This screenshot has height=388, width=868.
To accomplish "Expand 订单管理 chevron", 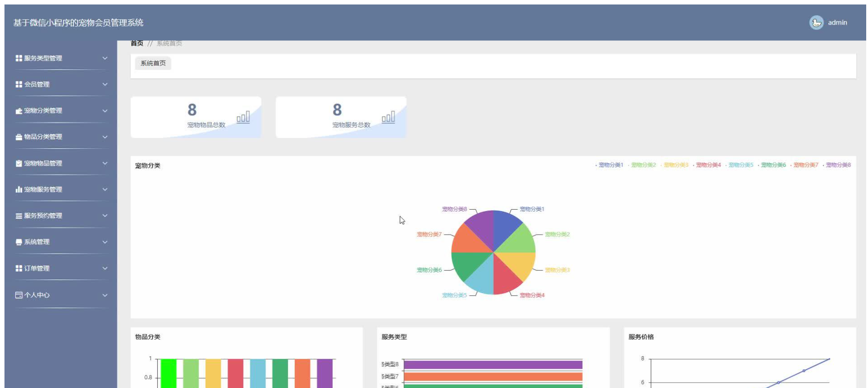I will coord(105,268).
